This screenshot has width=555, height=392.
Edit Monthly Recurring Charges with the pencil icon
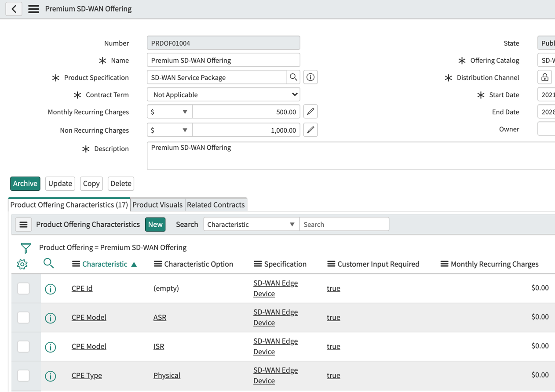[310, 111]
